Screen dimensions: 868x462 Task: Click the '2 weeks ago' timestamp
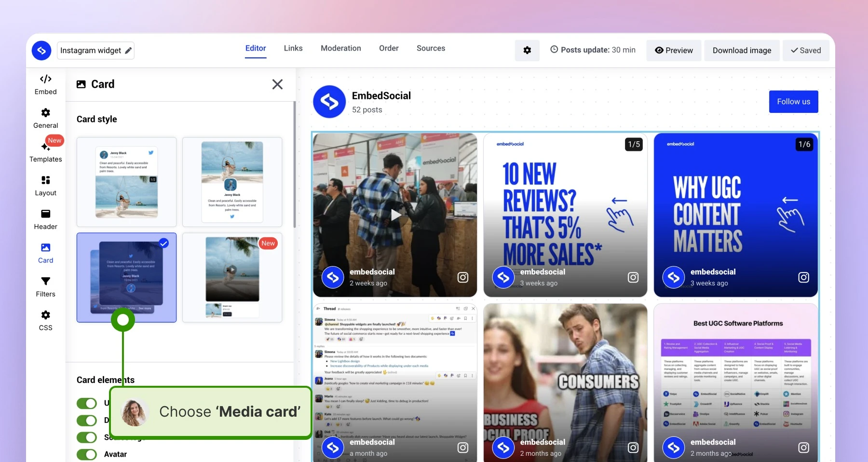click(368, 283)
